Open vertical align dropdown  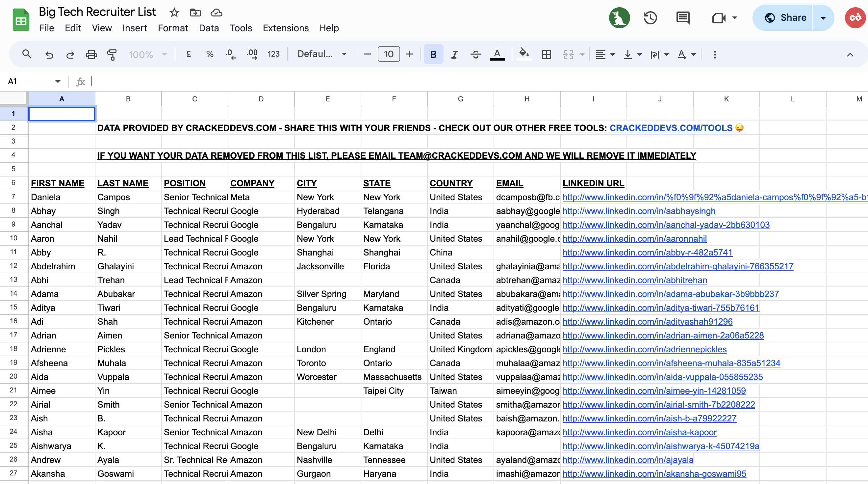pos(632,54)
